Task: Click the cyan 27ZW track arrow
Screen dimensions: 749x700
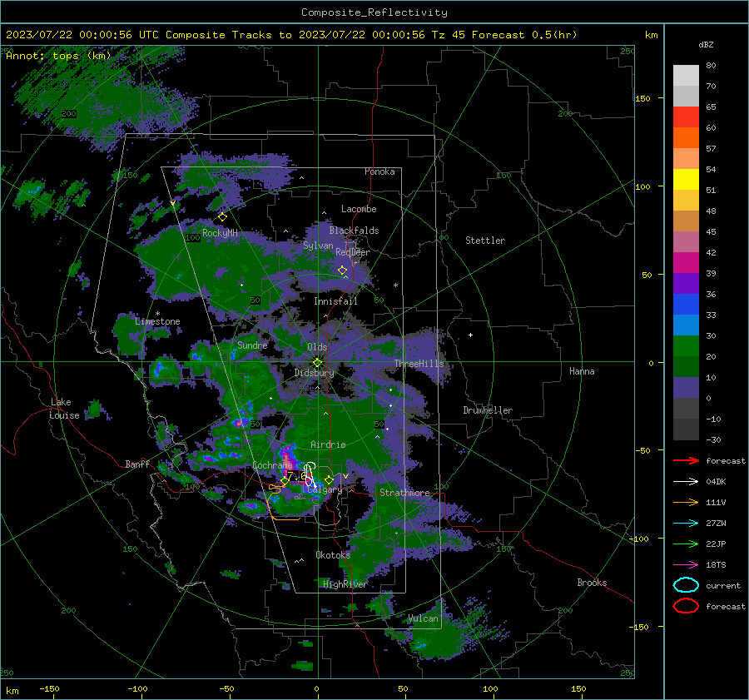Action: (x=686, y=524)
